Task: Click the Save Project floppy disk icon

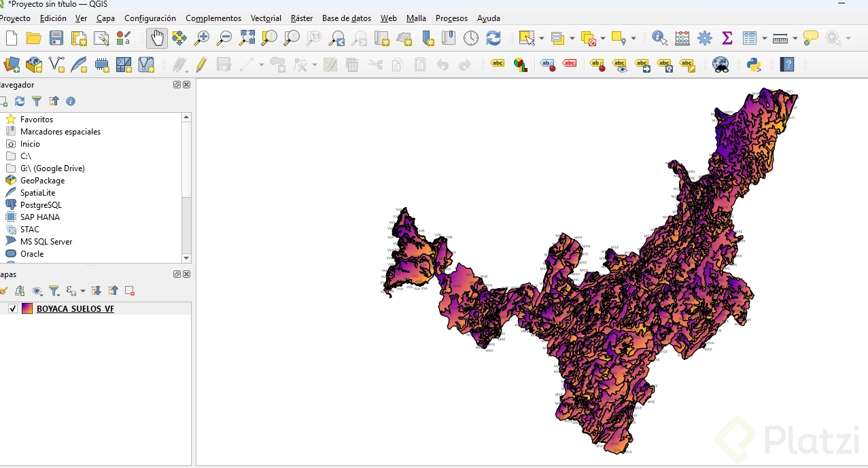Action: coord(56,38)
